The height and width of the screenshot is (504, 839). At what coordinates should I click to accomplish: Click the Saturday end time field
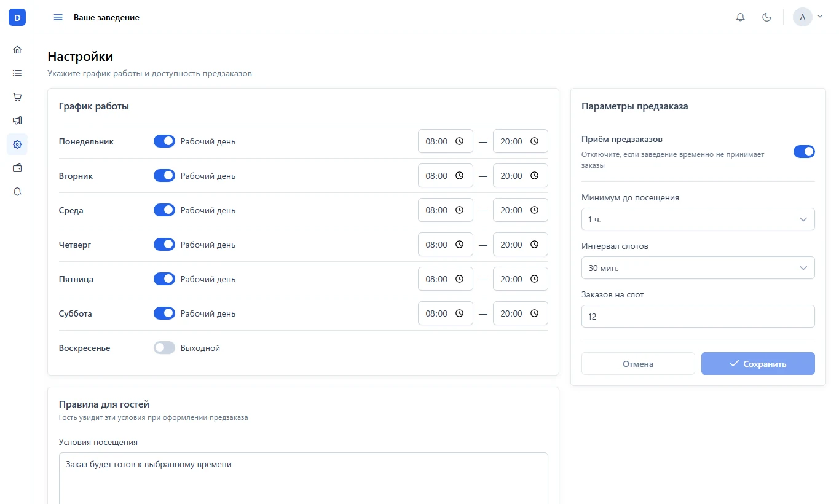tap(521, 313)
